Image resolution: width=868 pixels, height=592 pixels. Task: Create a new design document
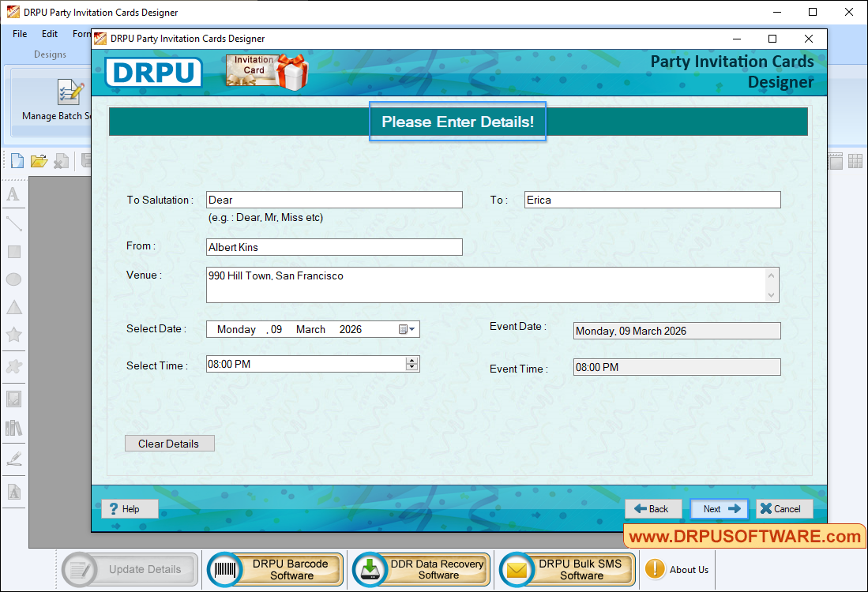tap(17, 160)
